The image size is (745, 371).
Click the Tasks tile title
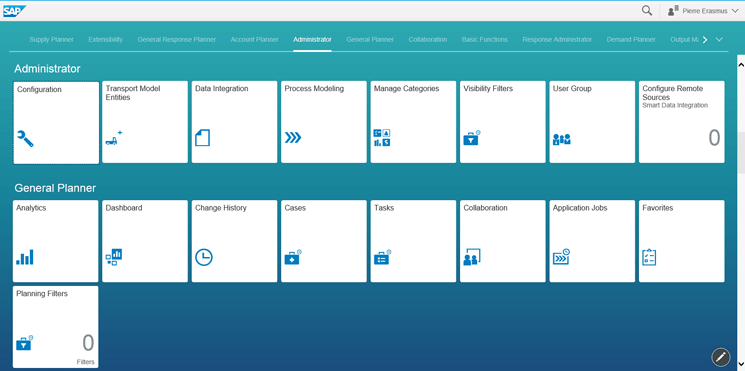pos(384,208)
